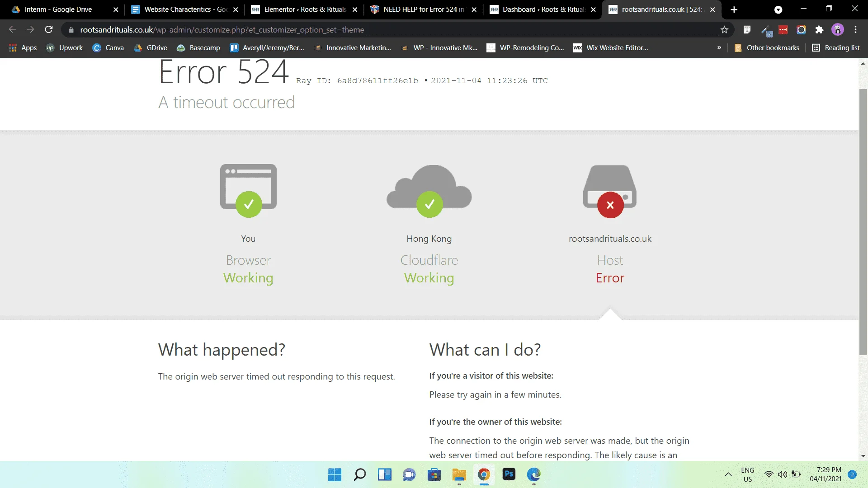Open a new tab with the plus button
This screenshot has width=868, height=488.
click(x=734, y=9)
